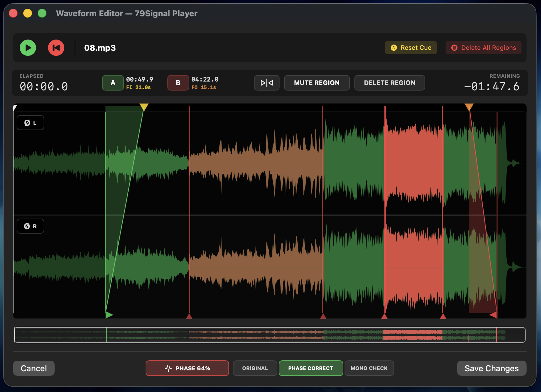Image resolution: width=541 pixels, height=392 pixels.
Task: Click the MUTE REGION button
Action: [317, 83]
